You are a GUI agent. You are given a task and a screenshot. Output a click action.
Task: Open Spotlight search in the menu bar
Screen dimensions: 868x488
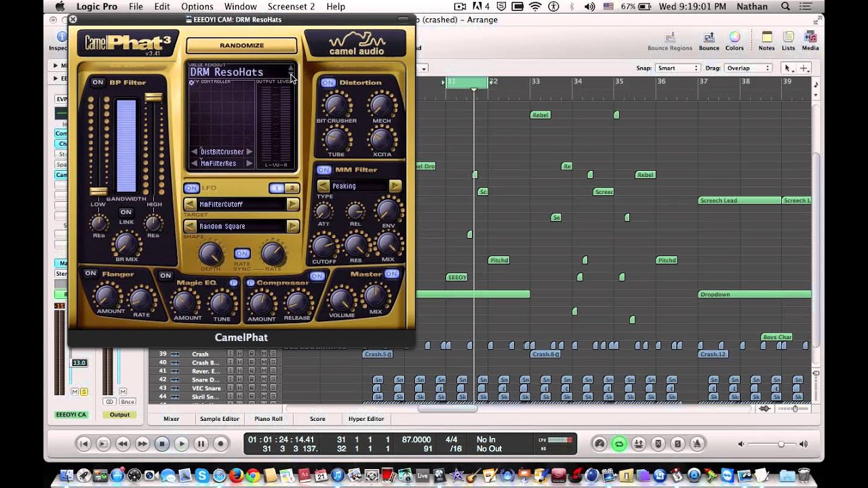(x=786, y=6)
